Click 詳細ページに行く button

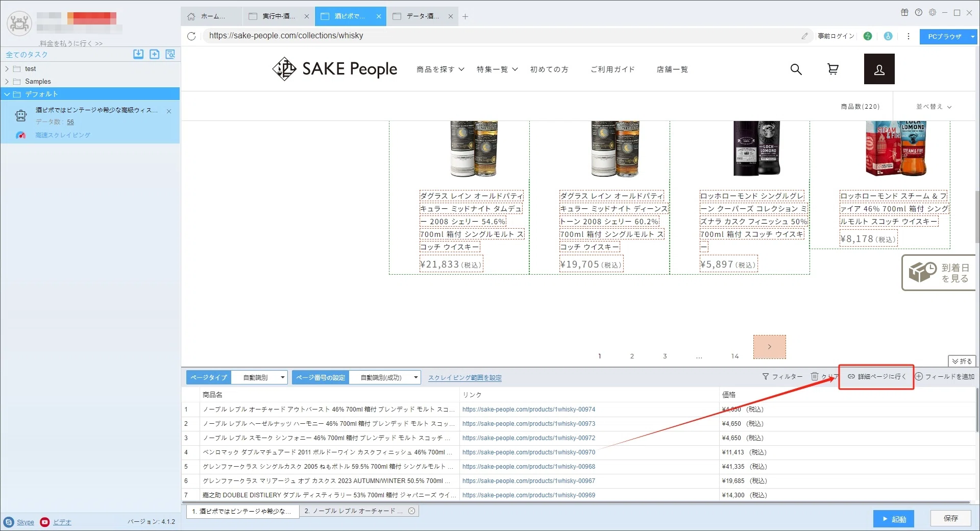pos(876,377)
